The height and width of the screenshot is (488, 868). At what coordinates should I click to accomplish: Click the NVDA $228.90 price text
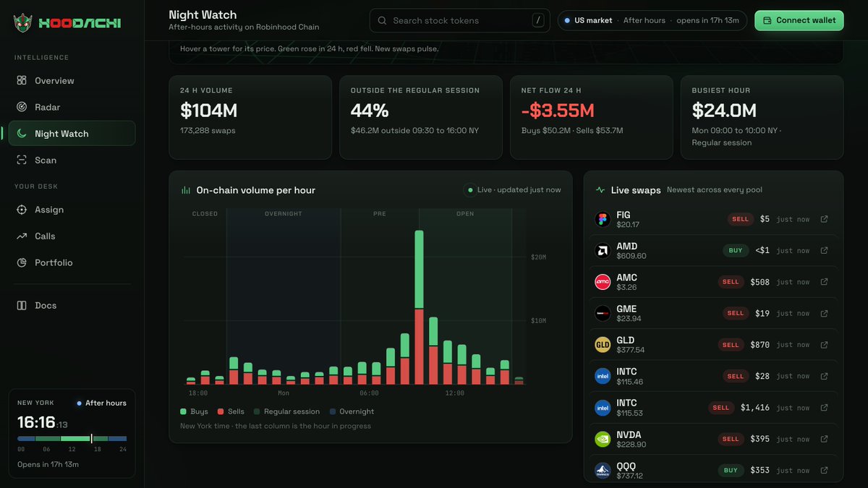631,444
